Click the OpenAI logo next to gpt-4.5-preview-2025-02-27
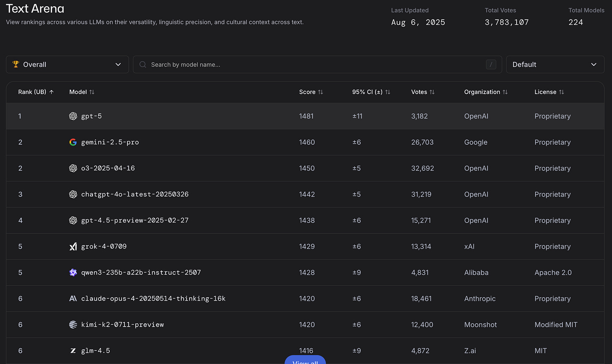Screen dimensions: 612x364 pos(73,220)
